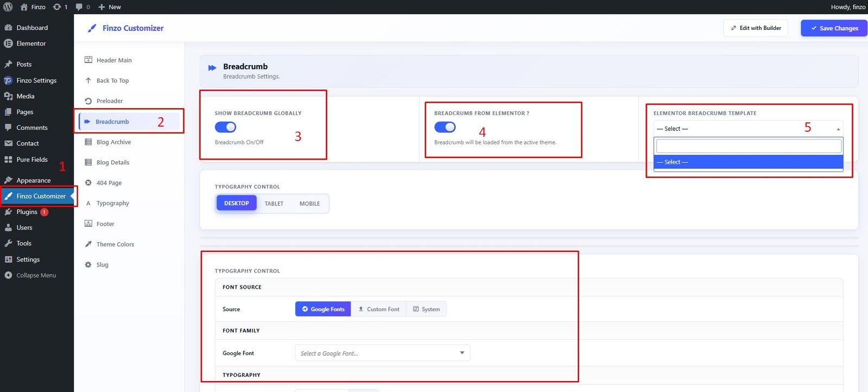Choose the highlighted Select option in list
This screenshot has width=868, height=392.
pos(748,162)
